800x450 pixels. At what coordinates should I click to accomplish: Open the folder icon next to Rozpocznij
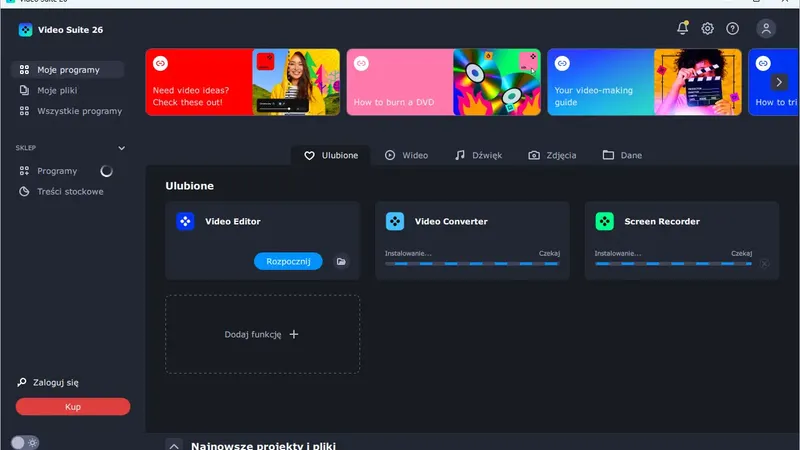(341, 261)
